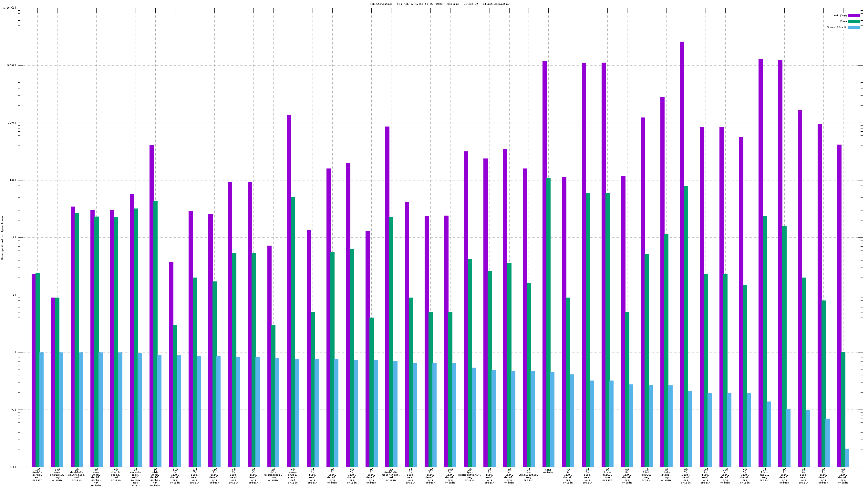868x488 pixels.
Task: Click the 'none origin' x-axis label
Action: 548,471
